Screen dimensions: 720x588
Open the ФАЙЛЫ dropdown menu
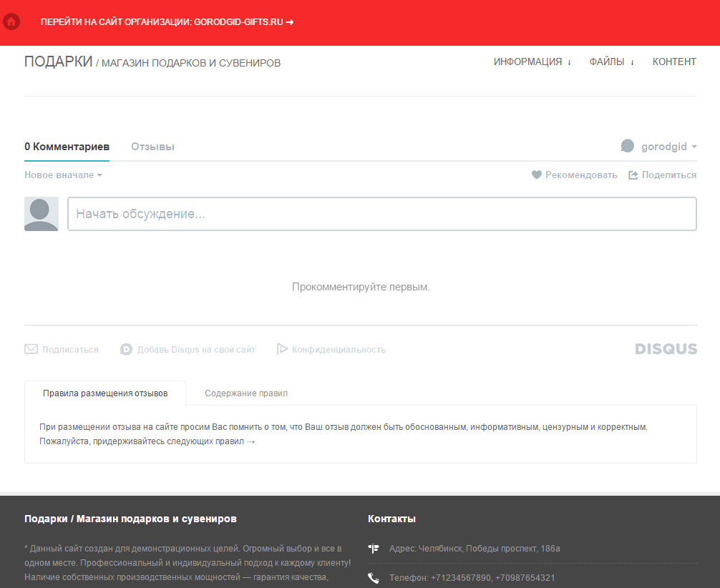click(x=611, y=62)
